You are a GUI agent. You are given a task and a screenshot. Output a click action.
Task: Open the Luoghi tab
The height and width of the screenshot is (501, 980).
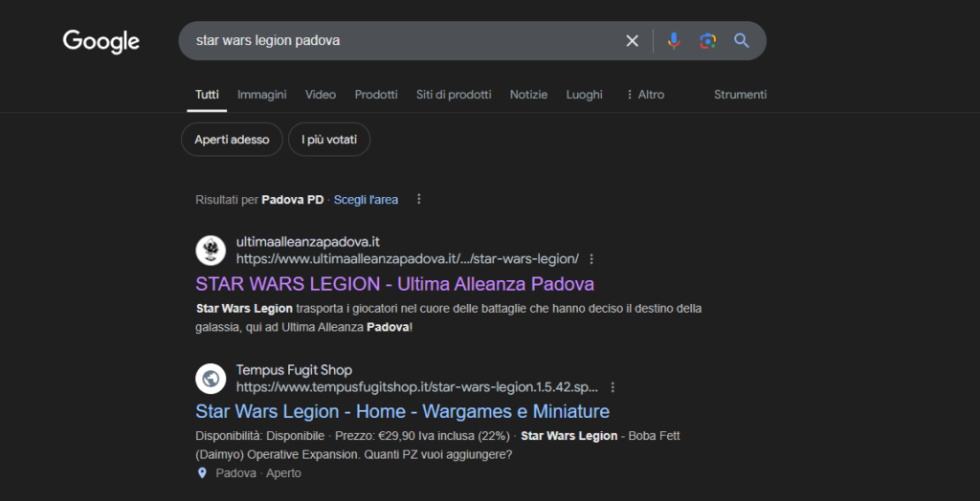click(x=585, y=95)
